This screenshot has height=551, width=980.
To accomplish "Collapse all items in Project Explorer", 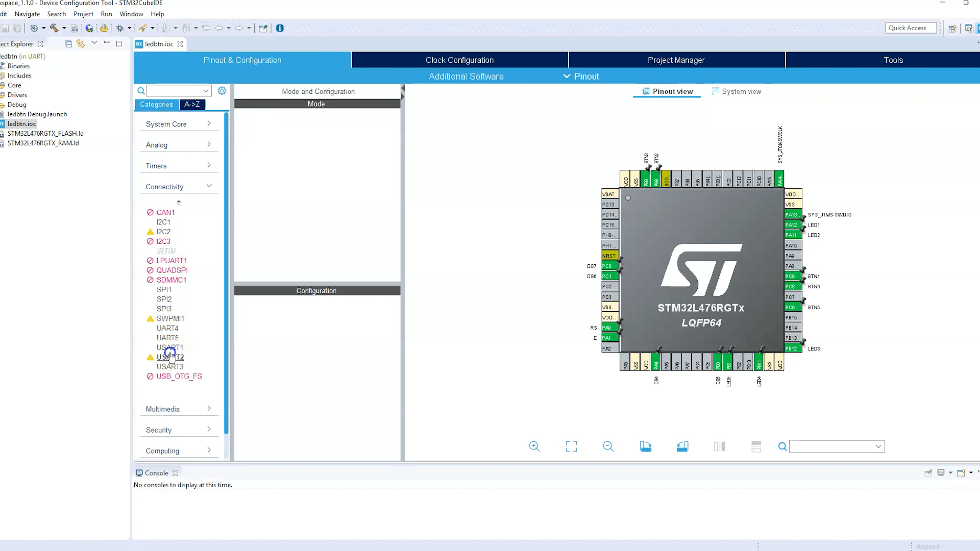I will pos(68,44).
